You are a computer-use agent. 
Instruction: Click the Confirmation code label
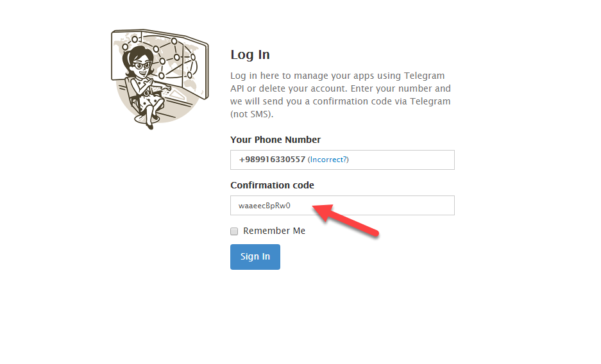(x=272, y=185)
